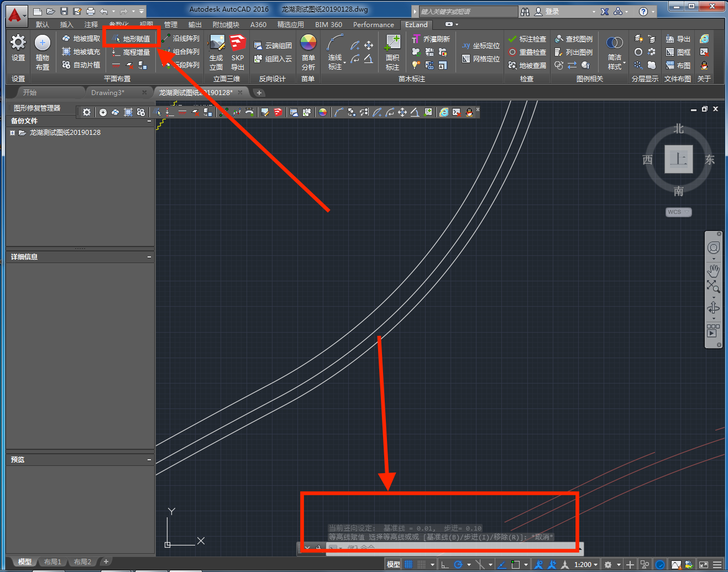Click the 乔灌刷新 refresh tool

pyautogui.click(x=431, y=39)
